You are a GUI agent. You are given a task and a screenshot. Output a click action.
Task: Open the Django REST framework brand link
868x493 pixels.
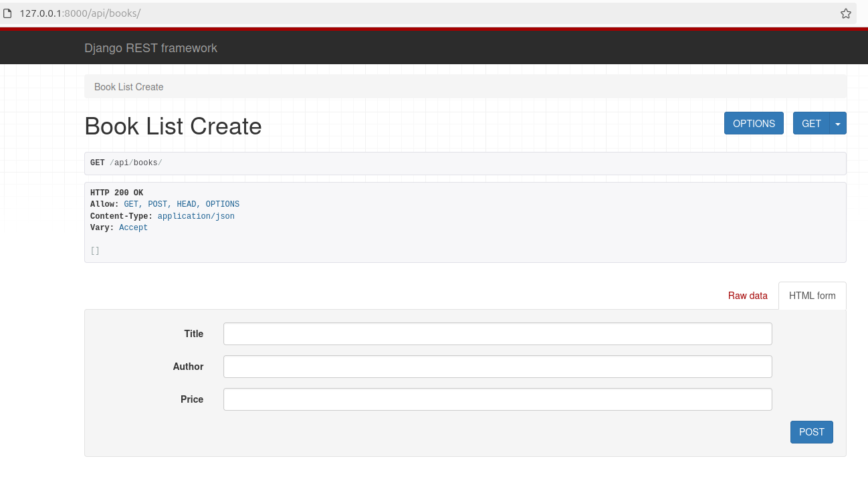[150, 48]
